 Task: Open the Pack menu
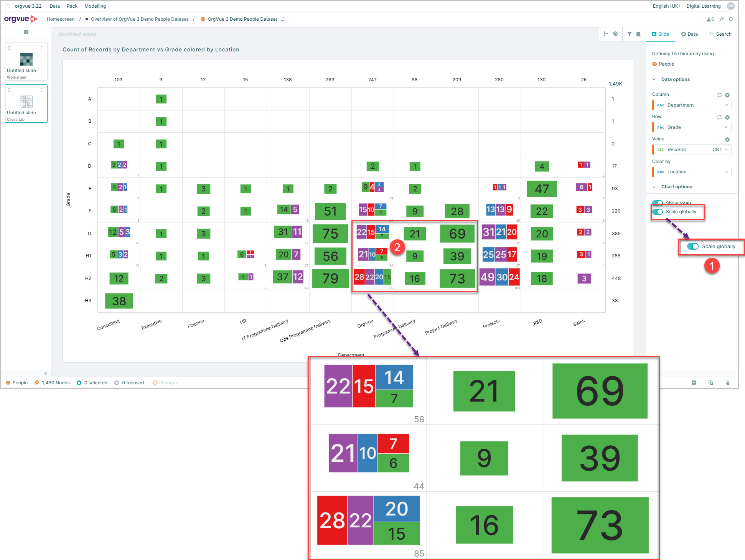72,6
